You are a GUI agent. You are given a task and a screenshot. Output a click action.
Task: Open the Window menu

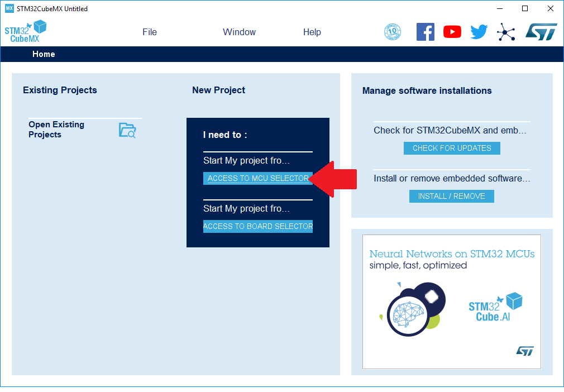coord(239,32)
